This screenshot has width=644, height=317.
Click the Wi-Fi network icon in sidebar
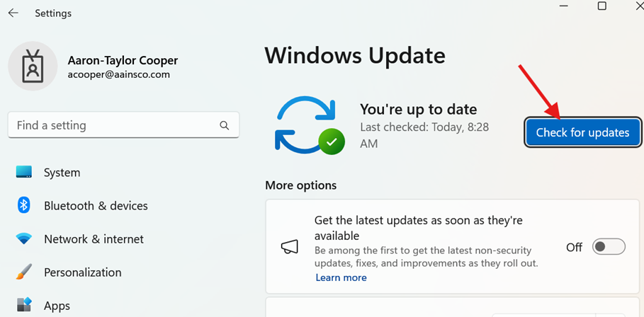coord(24,239)
